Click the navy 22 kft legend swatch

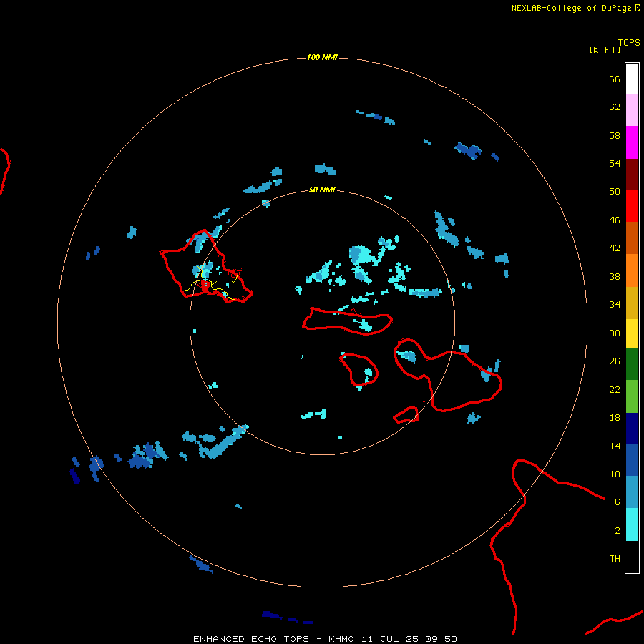[x=632, y=429]
